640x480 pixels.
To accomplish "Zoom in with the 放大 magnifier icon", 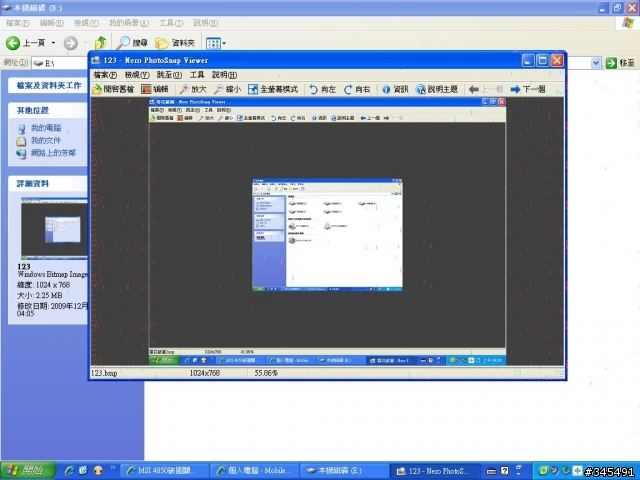I will tap(184, 89).
